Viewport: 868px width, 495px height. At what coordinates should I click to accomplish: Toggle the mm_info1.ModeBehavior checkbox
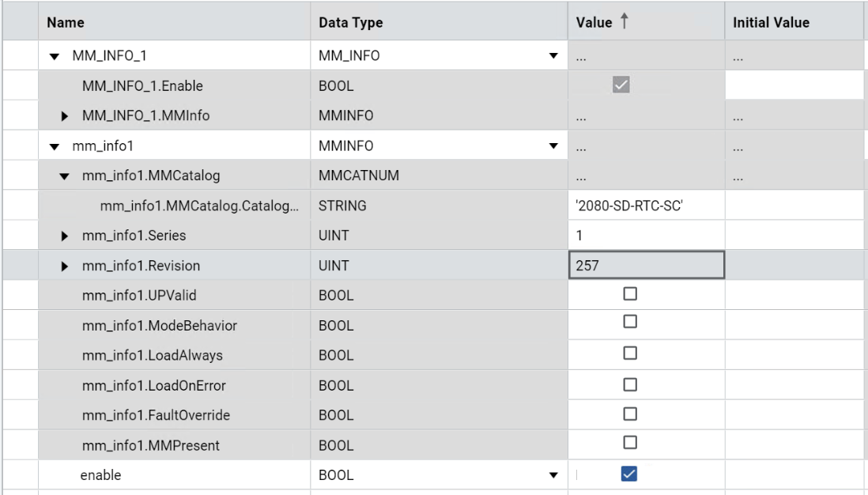(x=631, y=325)
